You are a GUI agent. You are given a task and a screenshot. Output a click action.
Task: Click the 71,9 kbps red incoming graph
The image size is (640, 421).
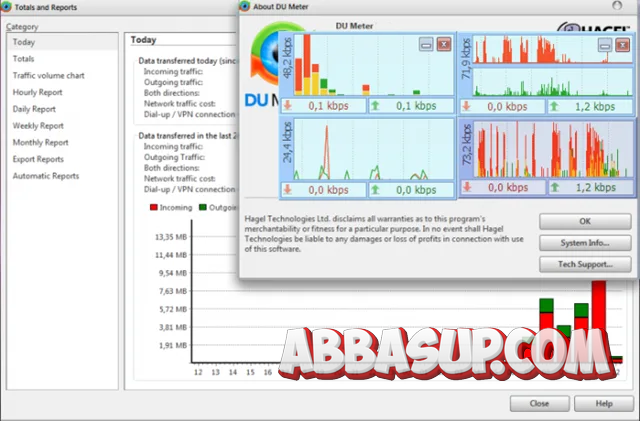point(553,49)
